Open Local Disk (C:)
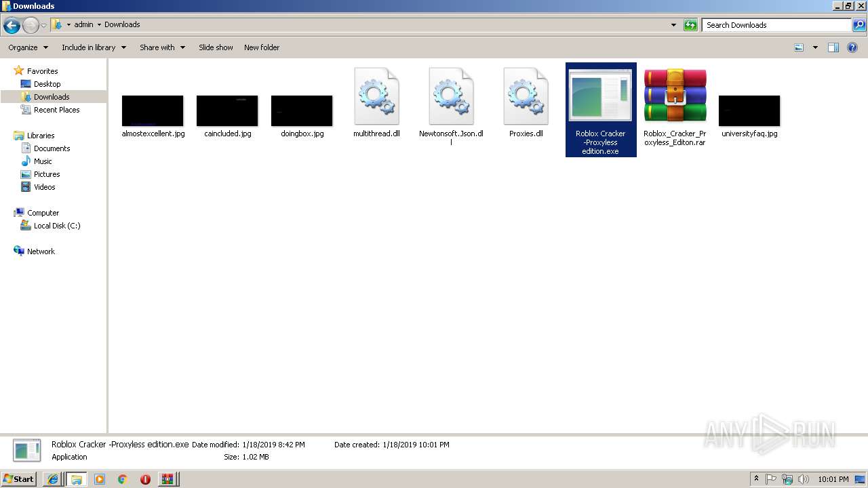The height and width of the screenshot is (488, 868). [57, 226]
